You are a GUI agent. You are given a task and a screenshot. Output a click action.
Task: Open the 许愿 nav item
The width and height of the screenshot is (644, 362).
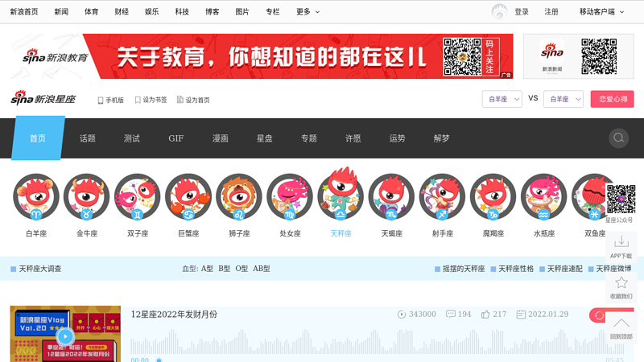tap(353, 138)
